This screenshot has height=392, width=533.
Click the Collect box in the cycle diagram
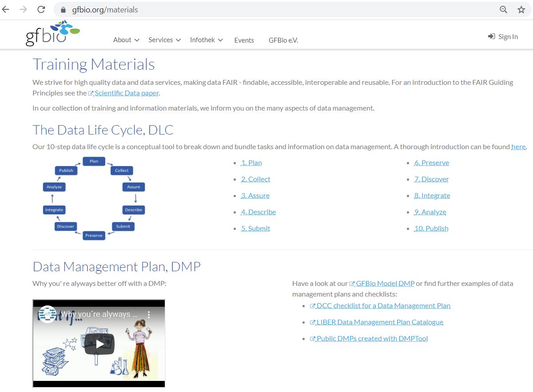[x=122, y=170]
